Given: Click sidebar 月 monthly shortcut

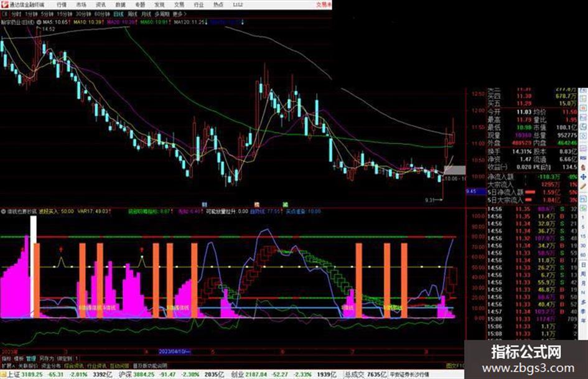Looking at the screenshot, I should tap(583, 283).
